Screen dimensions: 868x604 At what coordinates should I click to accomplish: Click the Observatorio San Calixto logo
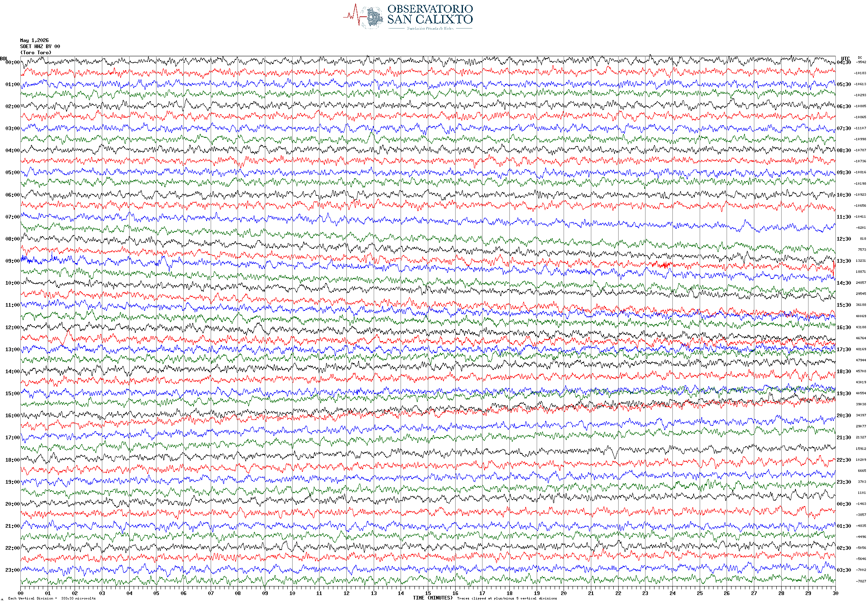pyautogui.click(x=408, y=17)
